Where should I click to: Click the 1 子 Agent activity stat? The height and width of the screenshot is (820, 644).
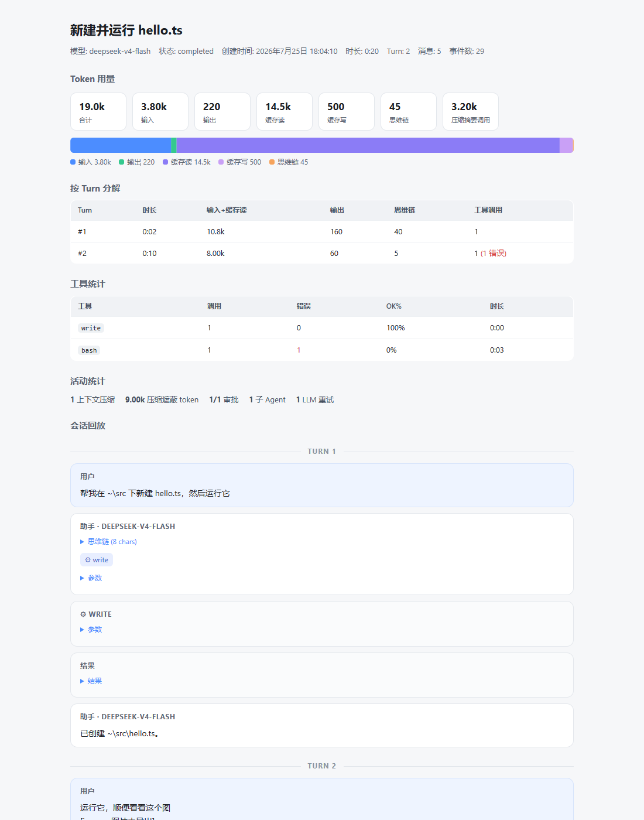(267, 399)
